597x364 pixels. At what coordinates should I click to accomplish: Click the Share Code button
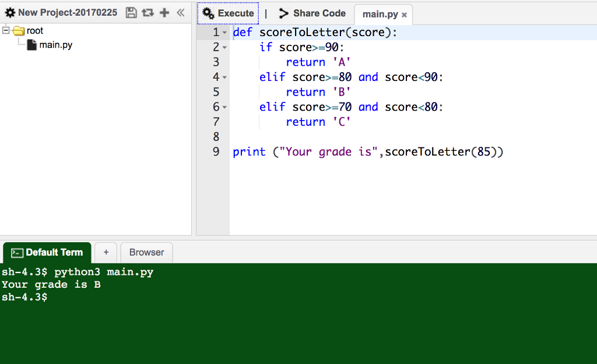click(x=312, y=13)
